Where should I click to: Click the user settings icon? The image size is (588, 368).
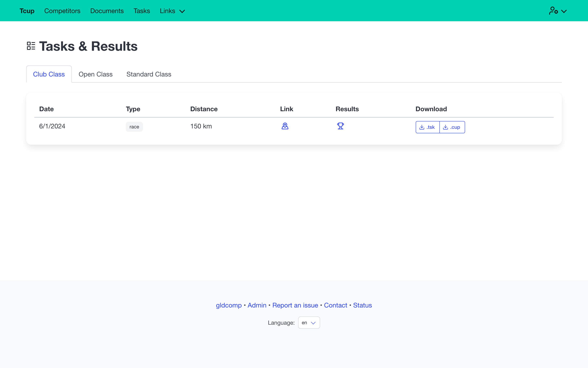point(553,11)
